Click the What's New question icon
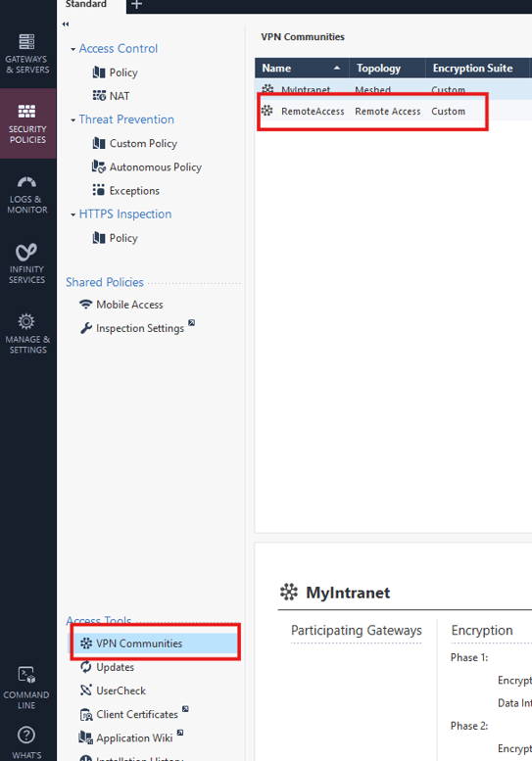532x761 pixels. tap(26, 735)
